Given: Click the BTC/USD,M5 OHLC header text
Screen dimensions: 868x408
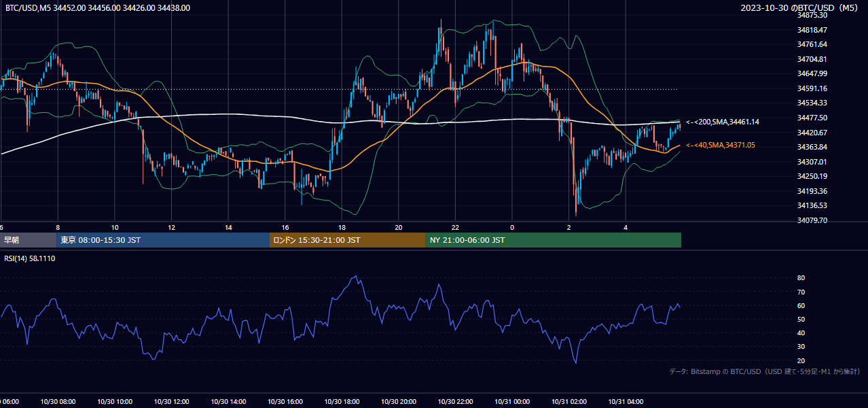Looking at the screenshot, I should 98,8.
